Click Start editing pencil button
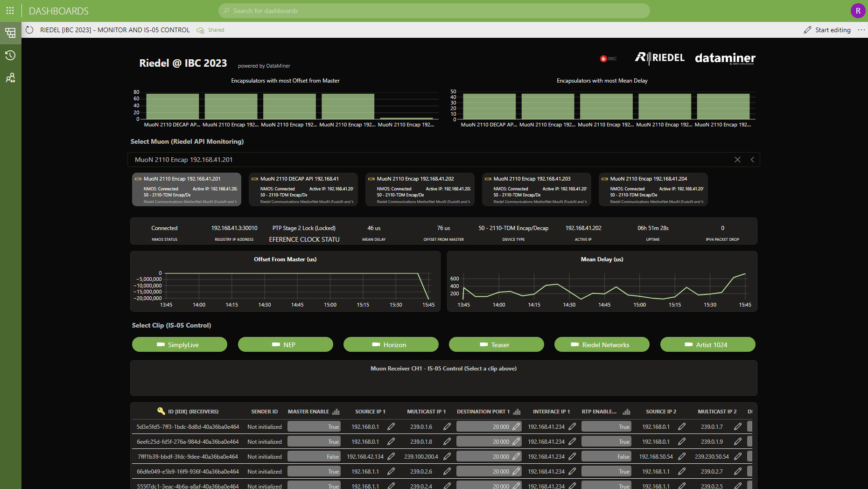 click(827, 30)
